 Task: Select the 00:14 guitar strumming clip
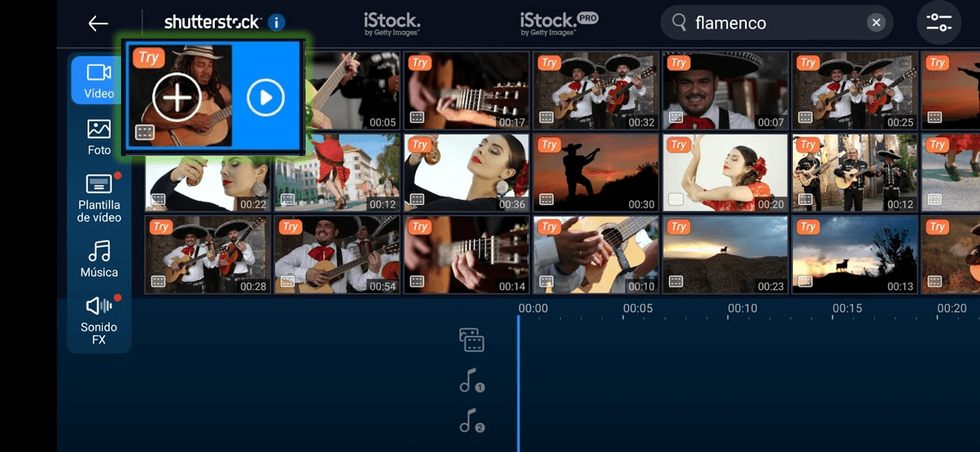tap(466, 255)
